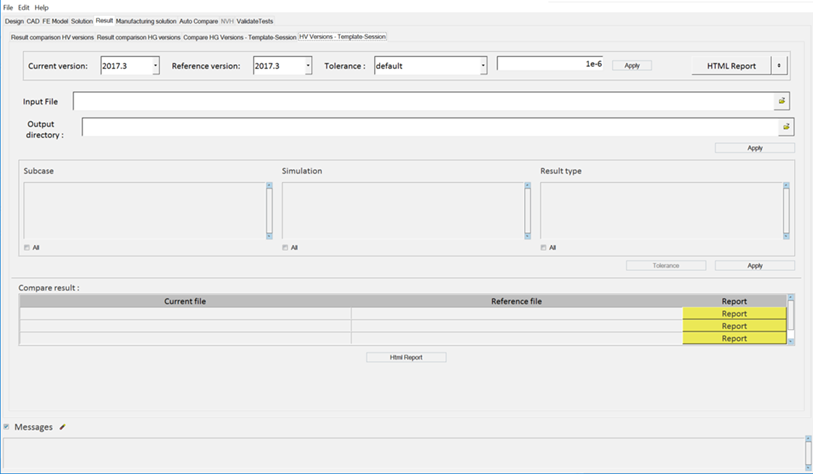Click inside the Input File text field
This screenshot has height=474, width=813.
(420, 101)
